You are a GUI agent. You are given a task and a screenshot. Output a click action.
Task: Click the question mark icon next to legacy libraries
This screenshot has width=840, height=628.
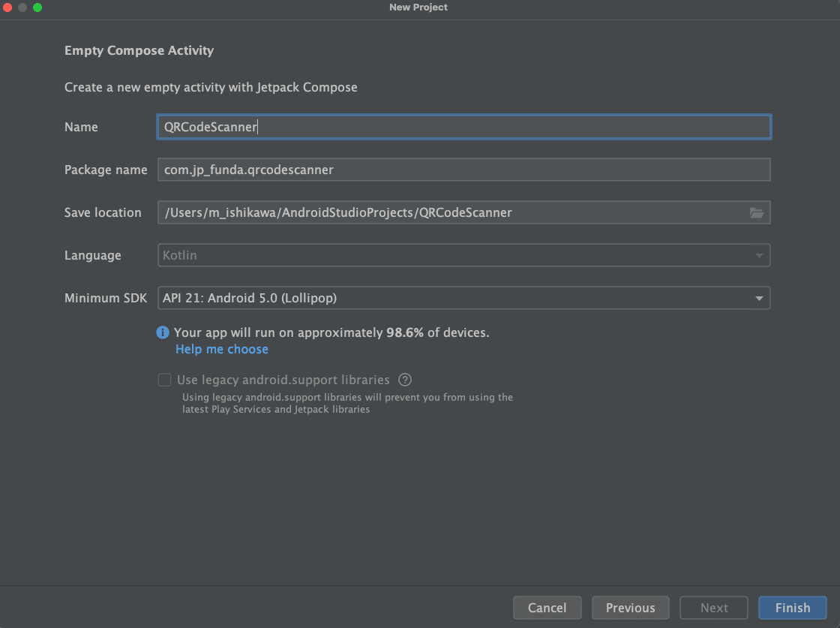pyautogui.click(x=405, y=380)
